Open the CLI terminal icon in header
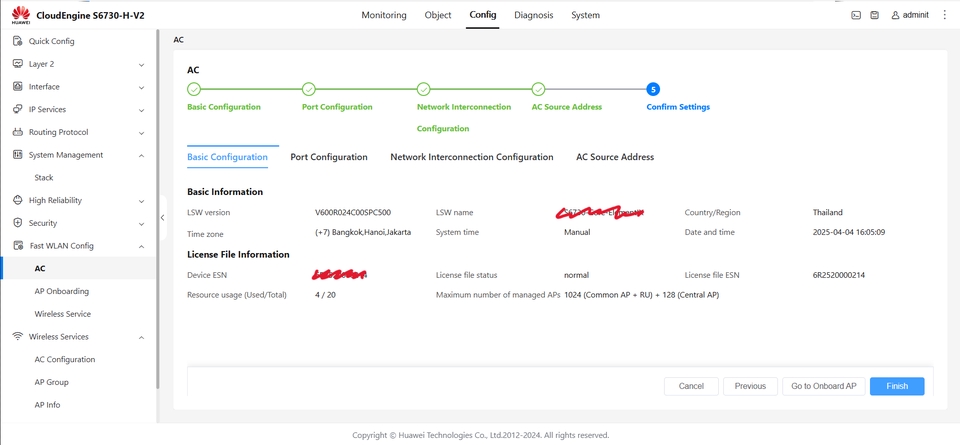 point(856,15)
